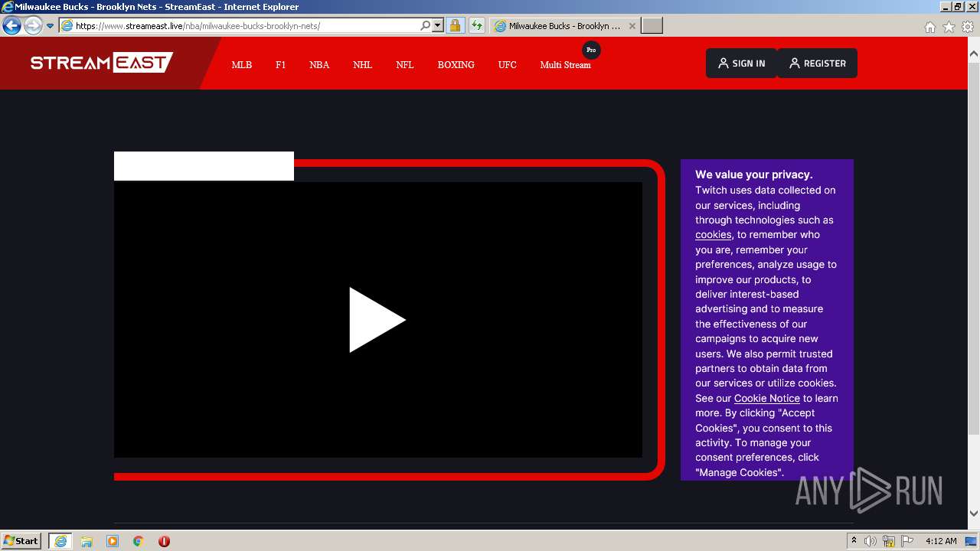Screen dimensions: 980x551
Task: Open the Cookie Notice link
Action: tap(766, 399)
